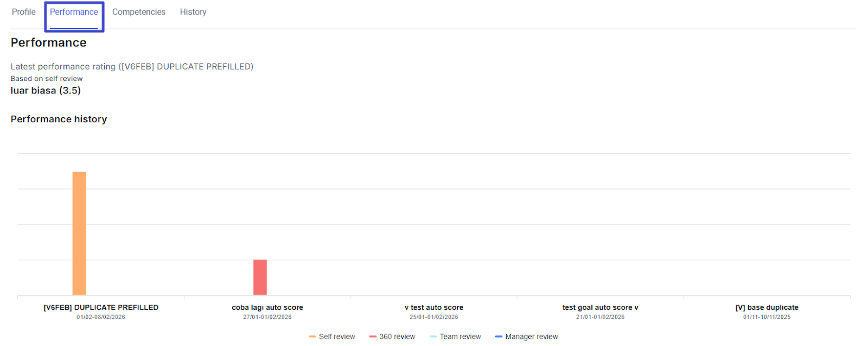
Task: Click the test goal auto score v label
Action: (600, 307)
